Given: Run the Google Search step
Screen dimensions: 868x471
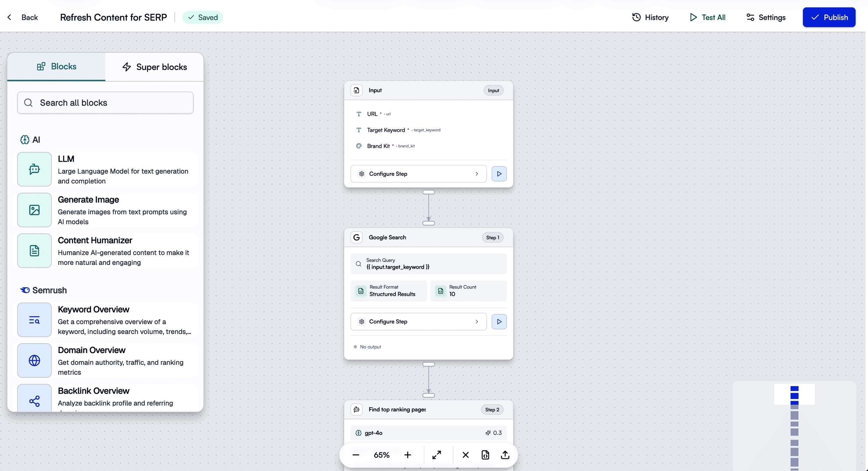Looking at the screenshot, I should pos(499,322).
